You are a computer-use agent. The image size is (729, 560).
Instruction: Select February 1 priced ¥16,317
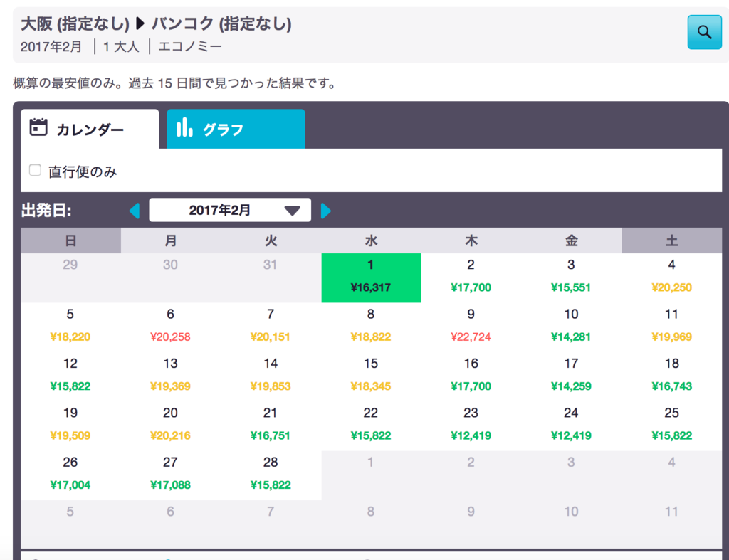(x=371, y=278)
